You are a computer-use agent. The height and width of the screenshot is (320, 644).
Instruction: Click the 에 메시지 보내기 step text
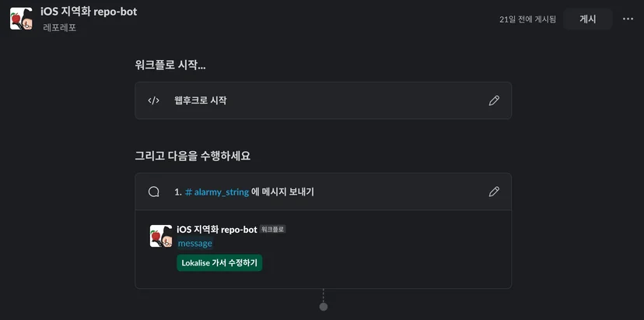(282, 192)
